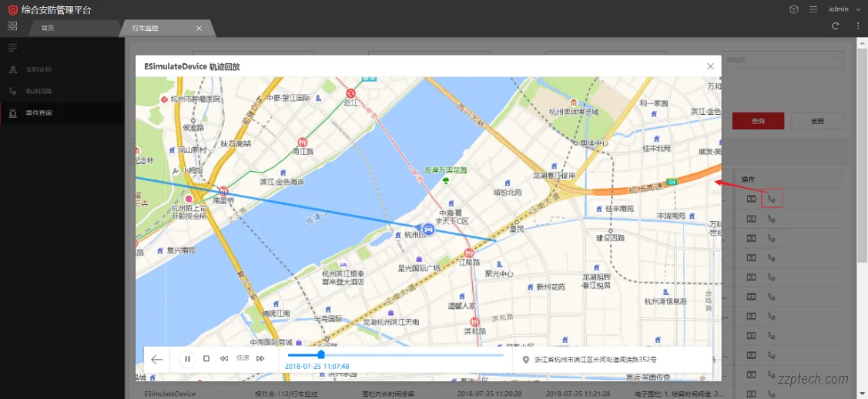The height and width of the screenshot is (399, 868).
Task: Click the 重置 button
Action: point(817,121)
